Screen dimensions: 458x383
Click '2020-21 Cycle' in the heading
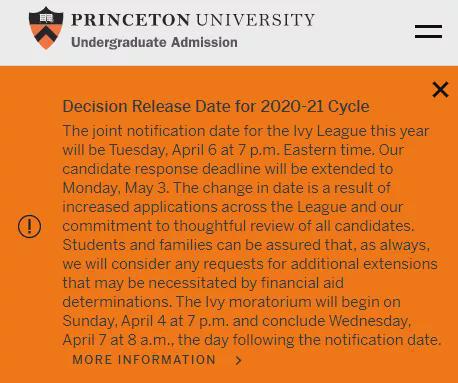(x=315, y=107)
